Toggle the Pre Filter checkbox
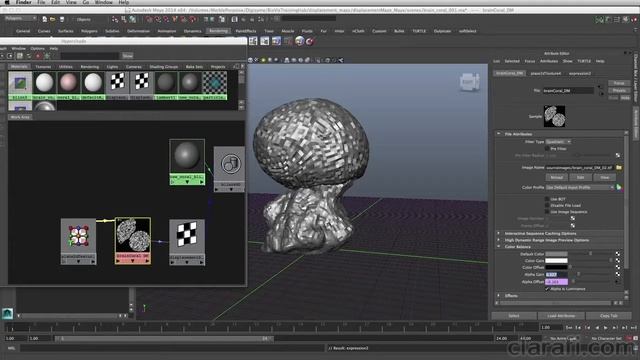640x360 pixels. [547, 149]
